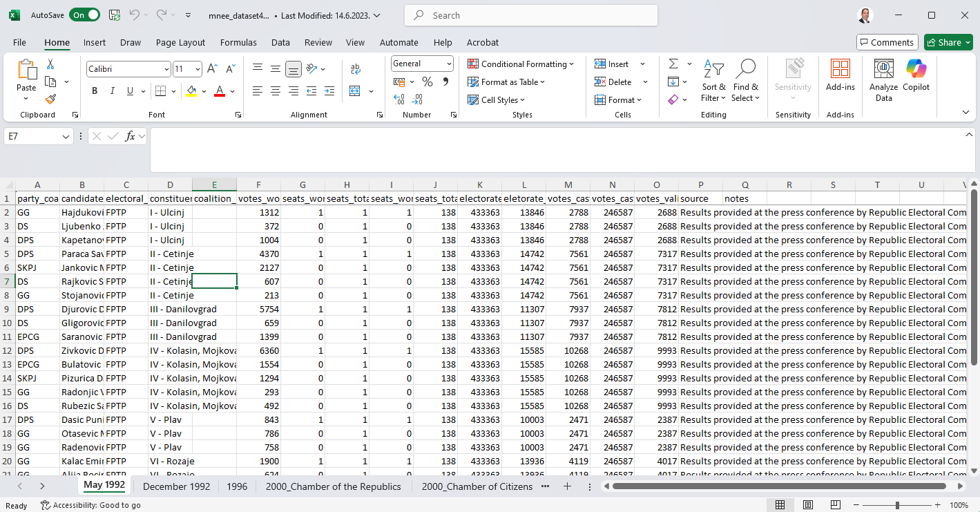980x512 pixels.
Task: Click the Merge & Center icon
Action: coord(355,91)
